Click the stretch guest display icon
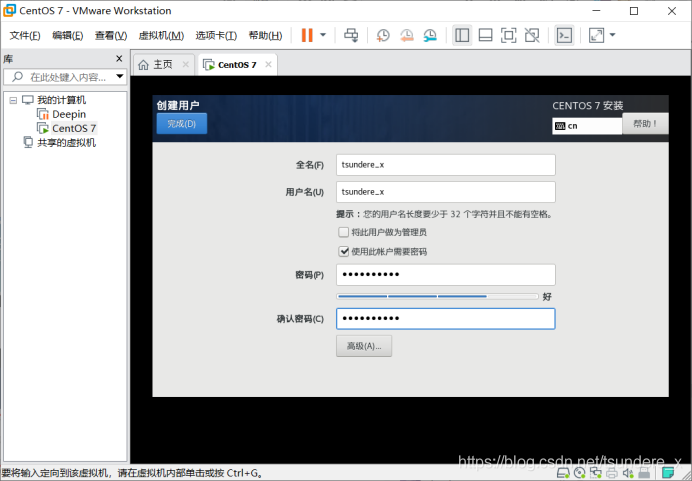 click(x=596, y=35)
